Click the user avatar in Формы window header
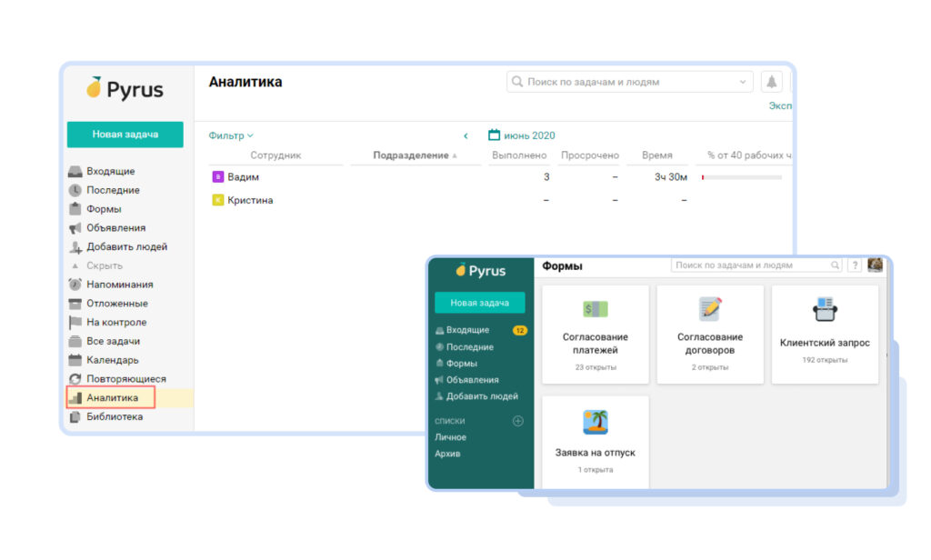931x560 pixels. tap(875, 265)
